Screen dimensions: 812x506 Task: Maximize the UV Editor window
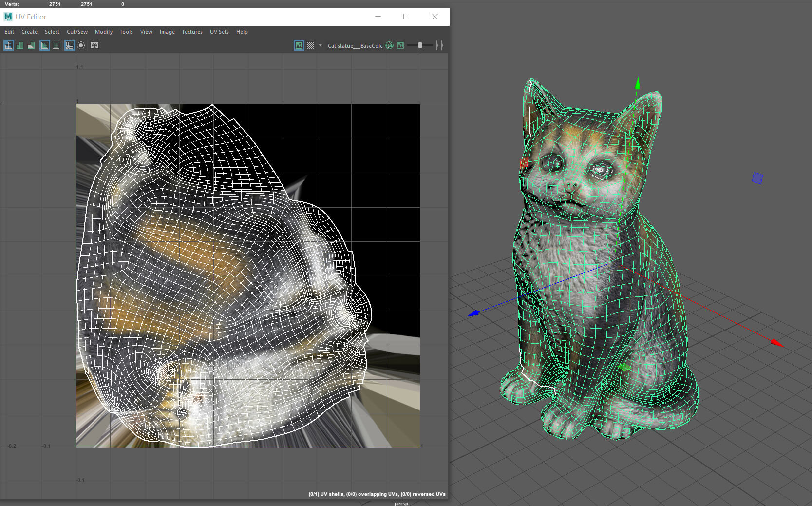coord(406,17)
